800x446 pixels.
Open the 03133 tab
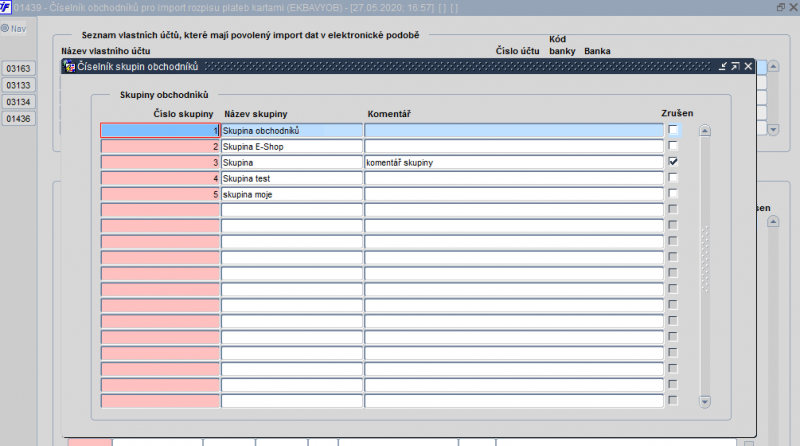(x=18, y=85)
